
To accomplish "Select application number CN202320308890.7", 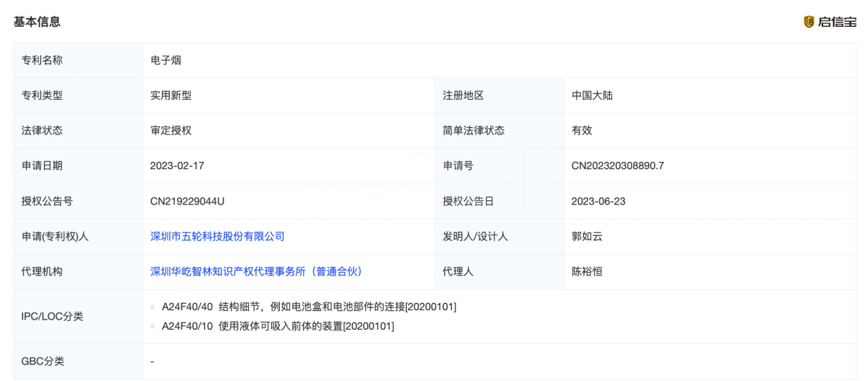I will [618, 166].
